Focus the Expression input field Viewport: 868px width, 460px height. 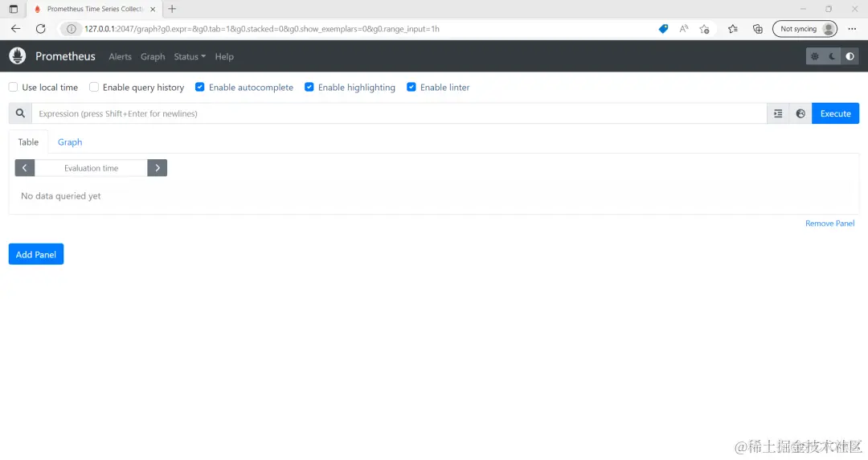(399, 113)
